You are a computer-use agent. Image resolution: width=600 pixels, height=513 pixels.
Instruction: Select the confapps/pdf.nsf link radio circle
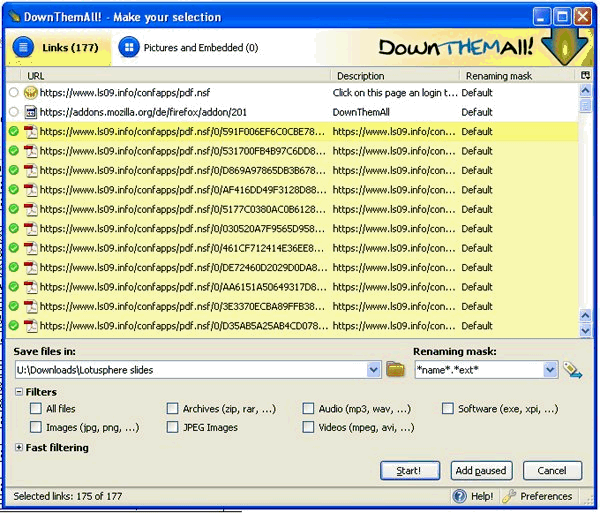point(14,93)
